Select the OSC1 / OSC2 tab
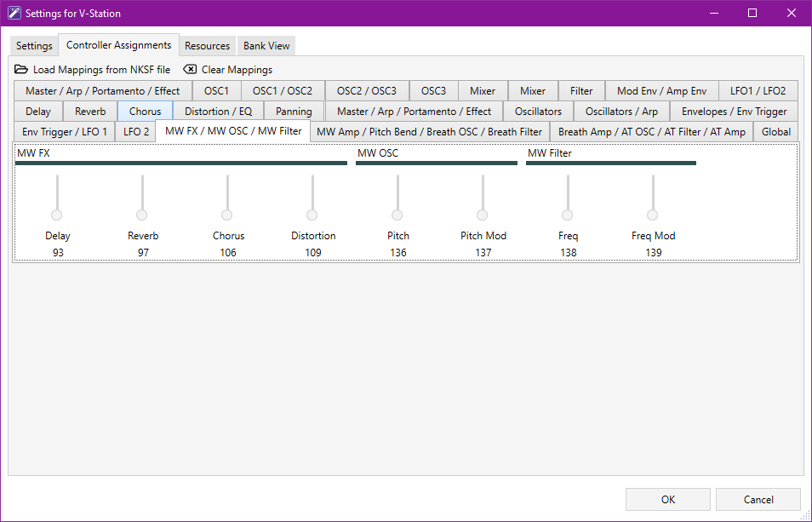The width and height of the screenshot is (812, 522). (283, 90)
